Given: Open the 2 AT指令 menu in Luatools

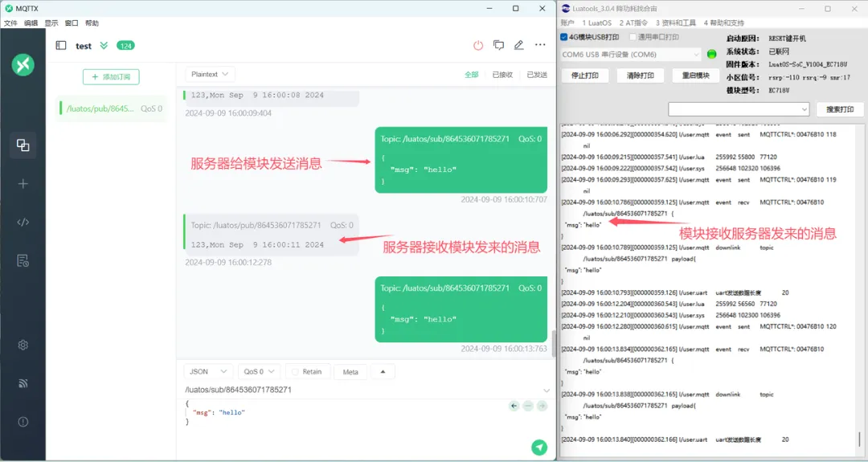Looking at the screenshot, I should point(633,23).
